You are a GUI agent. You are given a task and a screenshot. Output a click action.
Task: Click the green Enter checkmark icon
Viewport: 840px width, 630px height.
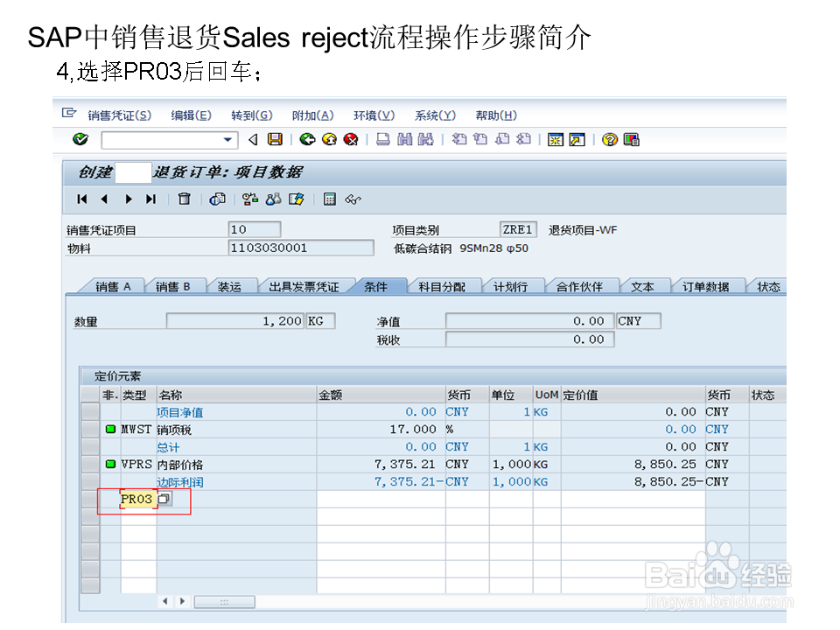click(80, 139)
